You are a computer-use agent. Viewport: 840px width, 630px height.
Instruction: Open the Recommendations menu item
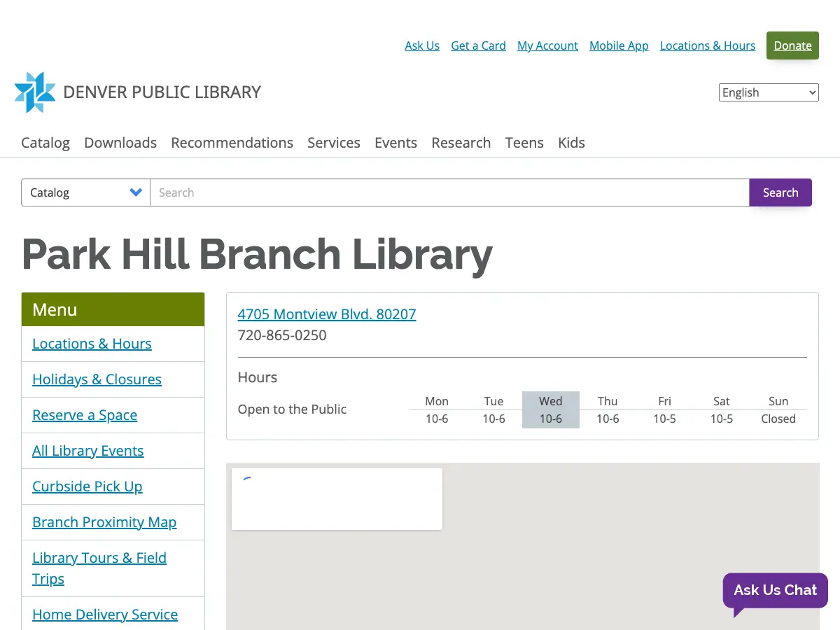232,143
